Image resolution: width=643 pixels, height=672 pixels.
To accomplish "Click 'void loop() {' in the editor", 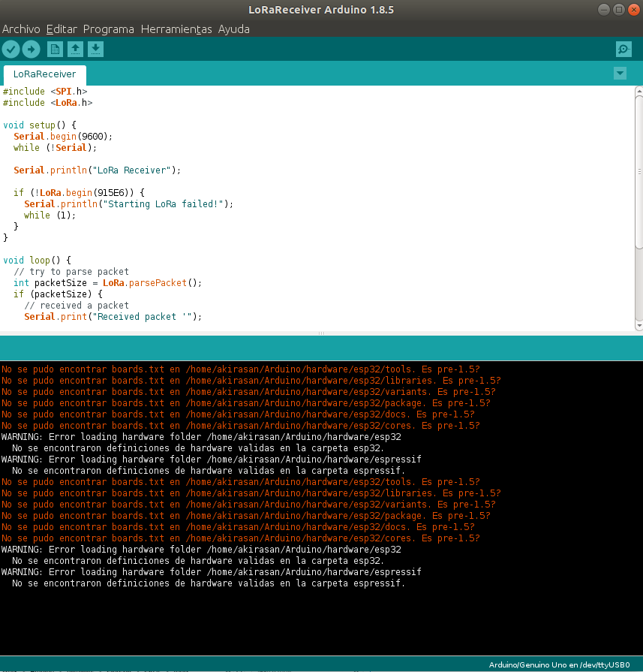I will 37,260.
